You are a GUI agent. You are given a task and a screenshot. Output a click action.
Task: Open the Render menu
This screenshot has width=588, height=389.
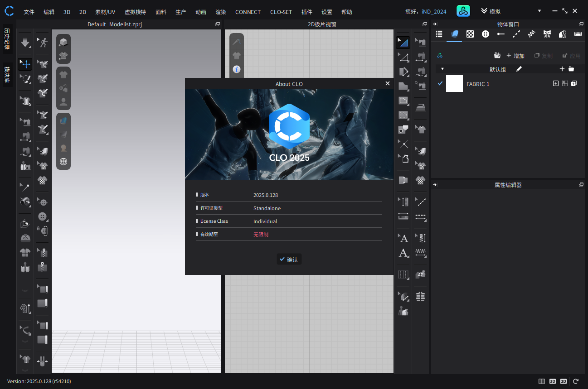tap(221, 12)
